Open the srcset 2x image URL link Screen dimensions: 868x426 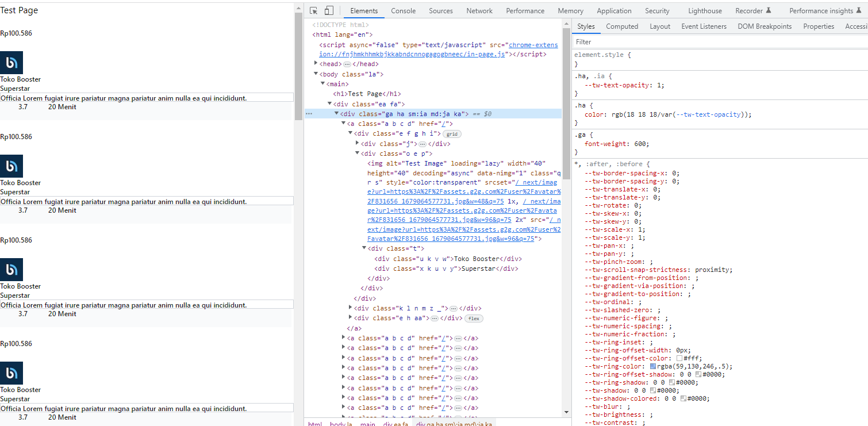click(464, 210)
